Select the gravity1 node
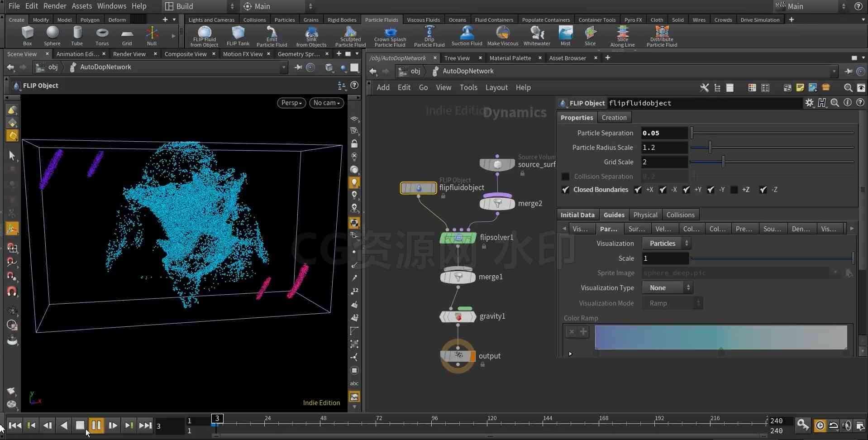Viewport: 868px width, 440px height. tap(458, 316)
